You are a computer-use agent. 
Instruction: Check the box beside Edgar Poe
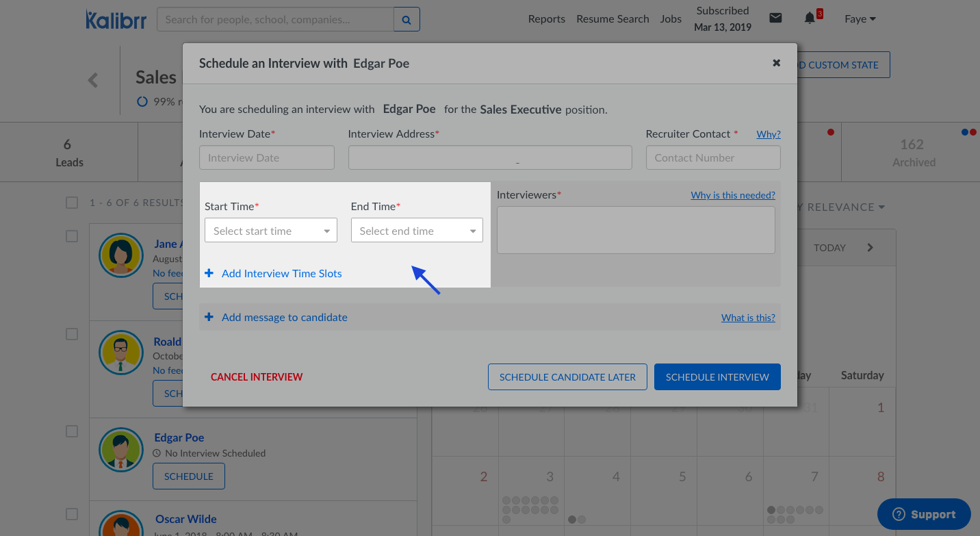point(72,431)
